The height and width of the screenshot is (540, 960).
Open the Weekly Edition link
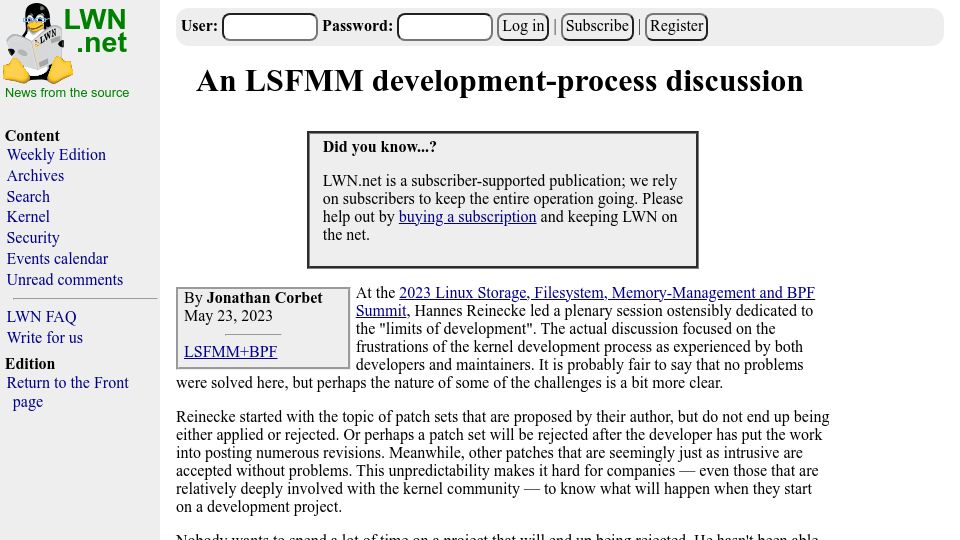pyautogui.click(x=56, y=155)
